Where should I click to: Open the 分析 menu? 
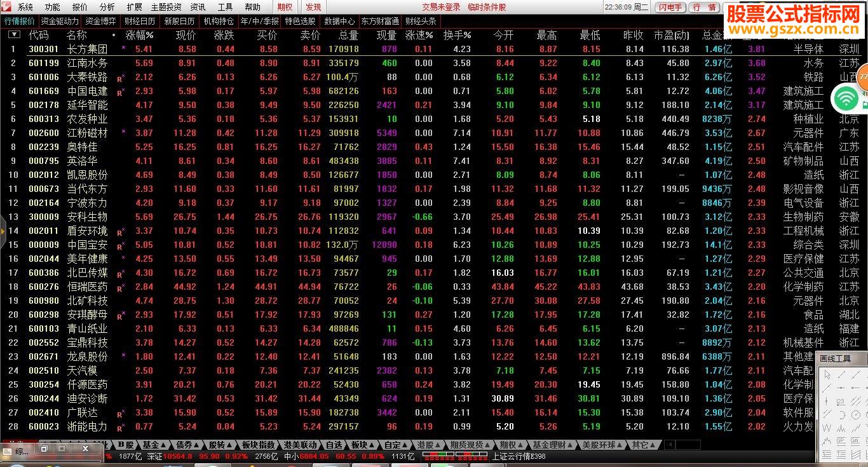(x=107, y=7)
